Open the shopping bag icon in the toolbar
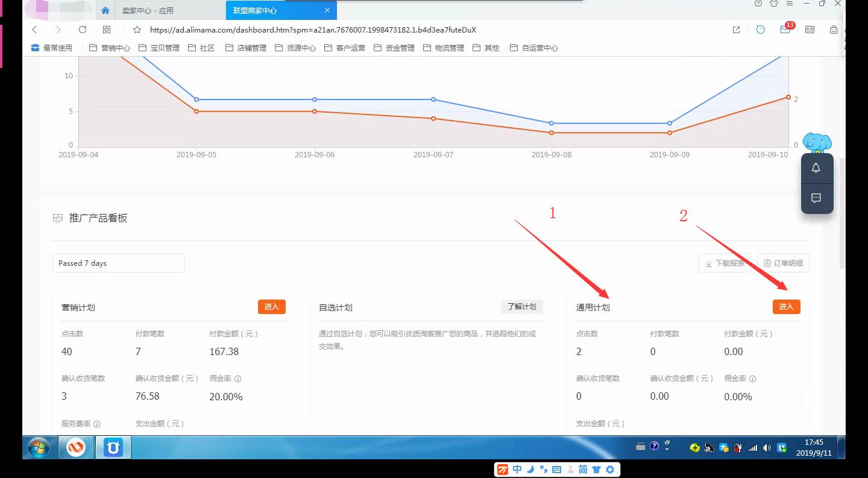This screenshot has height=478, width=868. (834, 29)
